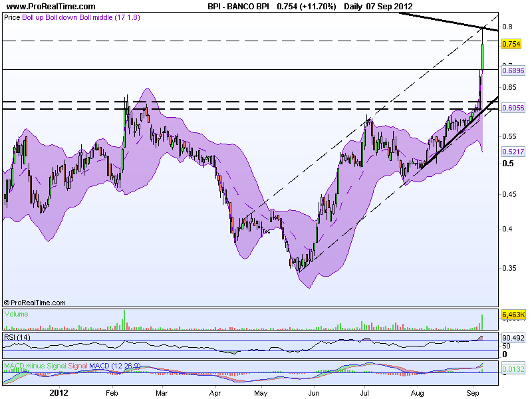Image resolution: width=532 pixels, height=399 pixels.
Task: Click the 2012 year label on time axis
Action: 59,393
